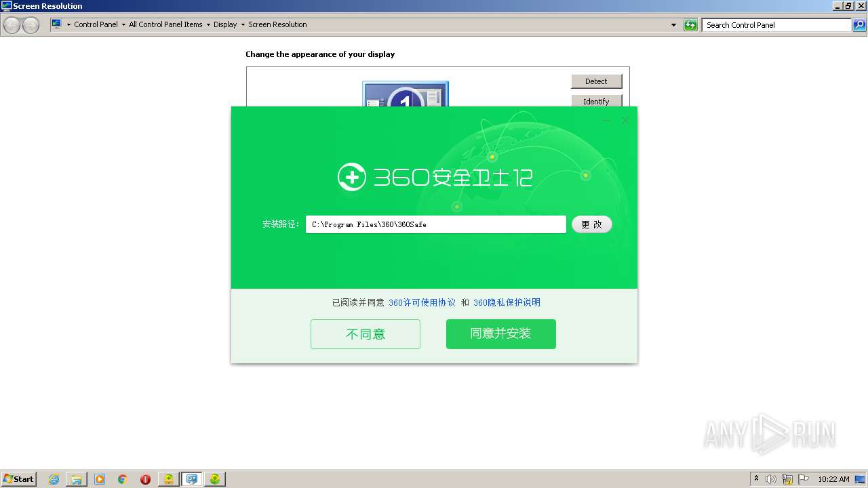Show hidden tray icons arrow
This screenshot has width=868, height=488.
click(756, 479)
